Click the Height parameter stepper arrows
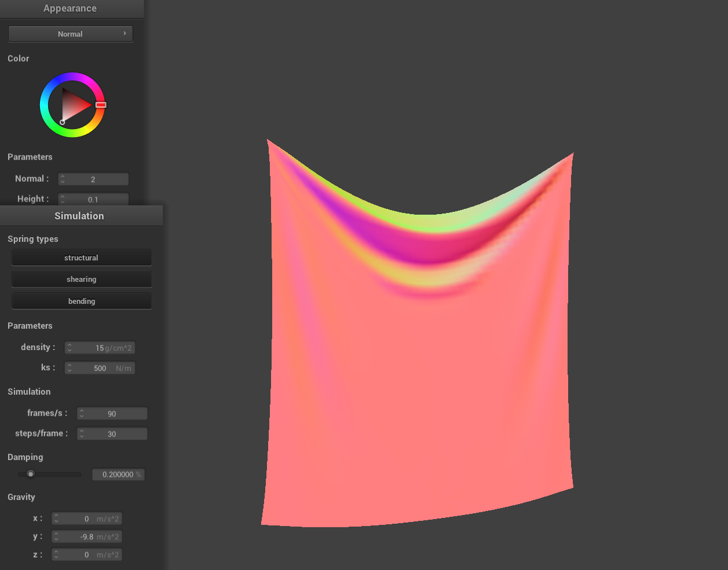The height and width of the screenshot is (570, 728). pyautogui.click(x=63, y=199)
